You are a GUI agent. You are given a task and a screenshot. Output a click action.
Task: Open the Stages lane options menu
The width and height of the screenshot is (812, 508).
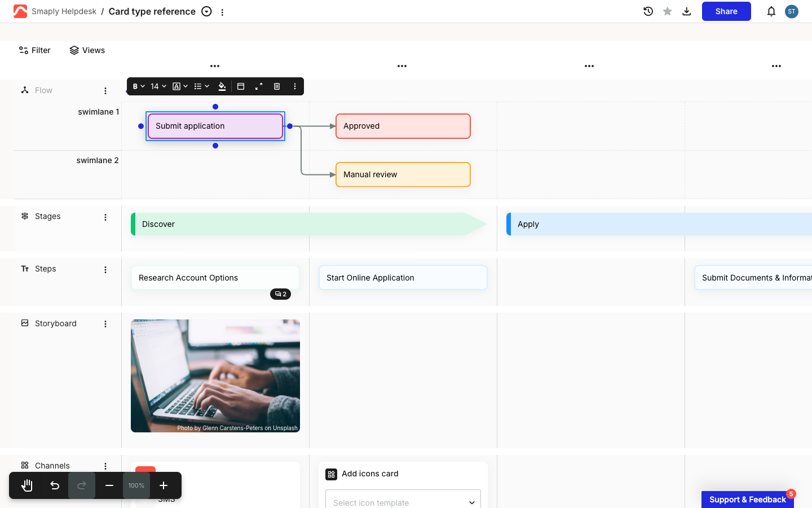[x=105, y=217]
